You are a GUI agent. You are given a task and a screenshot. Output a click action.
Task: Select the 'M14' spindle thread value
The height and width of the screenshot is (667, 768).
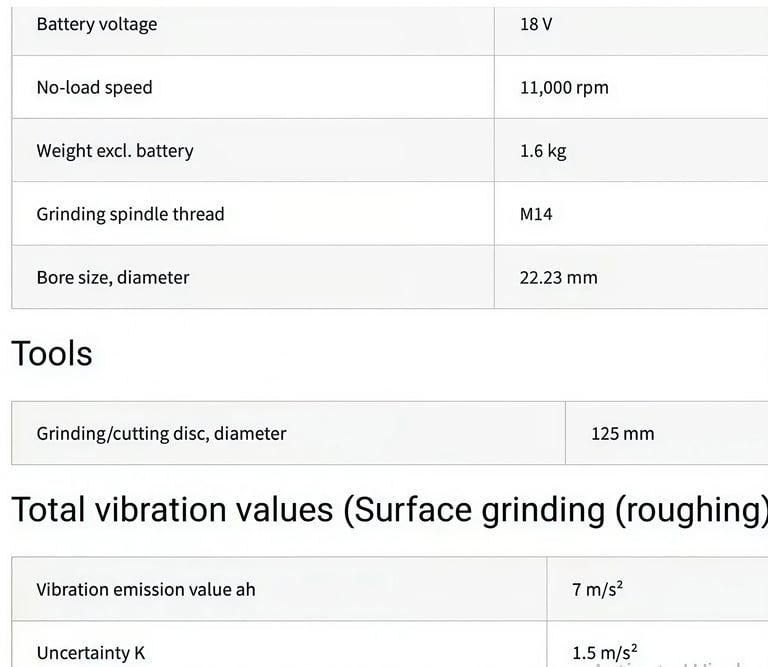tap(536, 214)
